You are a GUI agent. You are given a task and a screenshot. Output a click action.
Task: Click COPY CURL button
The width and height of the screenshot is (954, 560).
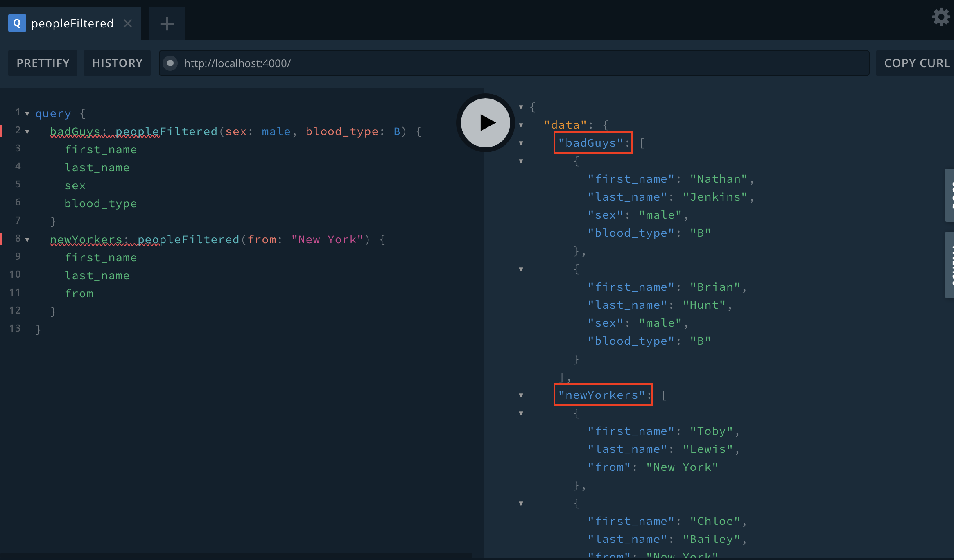pos(916,63)
